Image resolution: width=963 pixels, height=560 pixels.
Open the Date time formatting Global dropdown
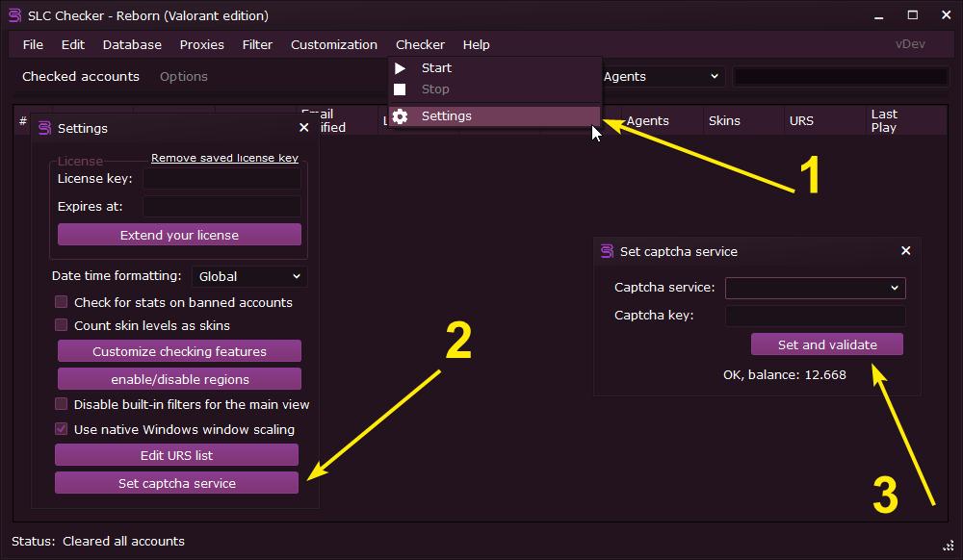click(249, 276)
